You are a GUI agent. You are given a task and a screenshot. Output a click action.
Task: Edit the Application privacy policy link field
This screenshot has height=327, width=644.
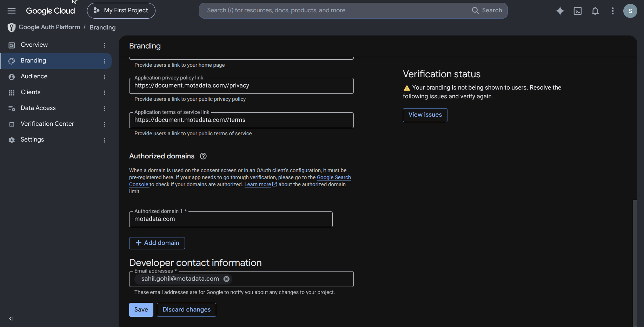[241, 86]
